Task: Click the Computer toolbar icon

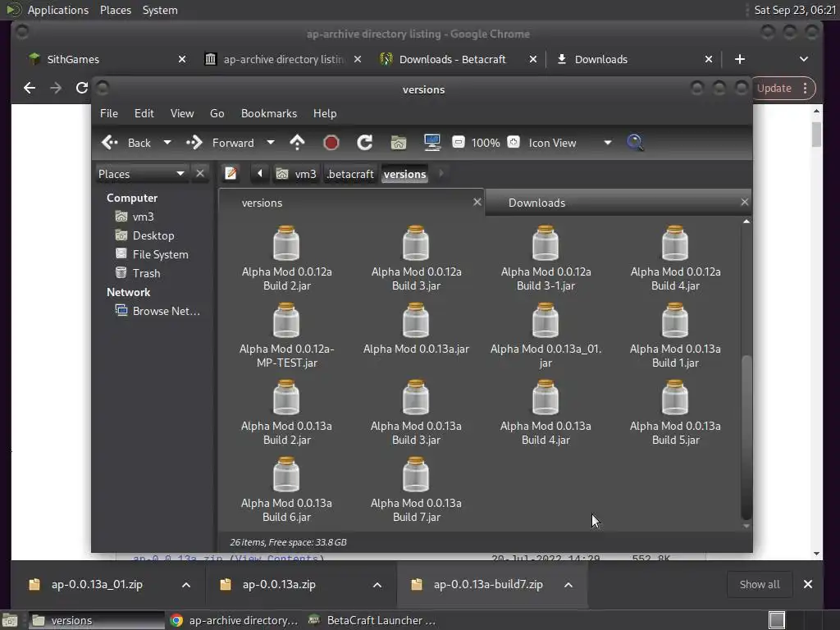Action: tap(432, 143)
